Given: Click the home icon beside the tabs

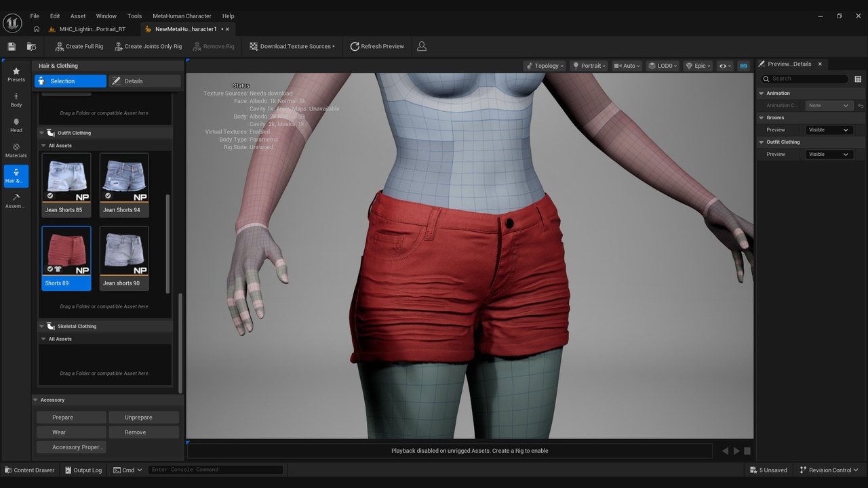Looking at the screenshot, I should point(37,29).
